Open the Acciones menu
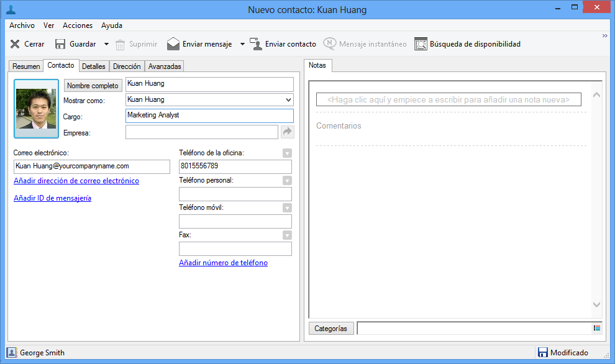This screenshot has width=615, height=364. (78, 25)
